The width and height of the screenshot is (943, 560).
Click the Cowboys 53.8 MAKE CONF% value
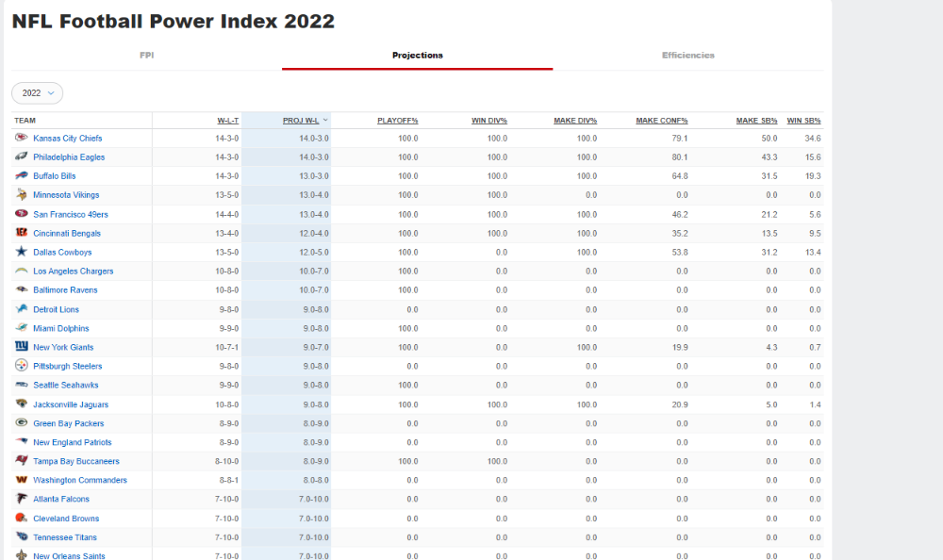680,252
